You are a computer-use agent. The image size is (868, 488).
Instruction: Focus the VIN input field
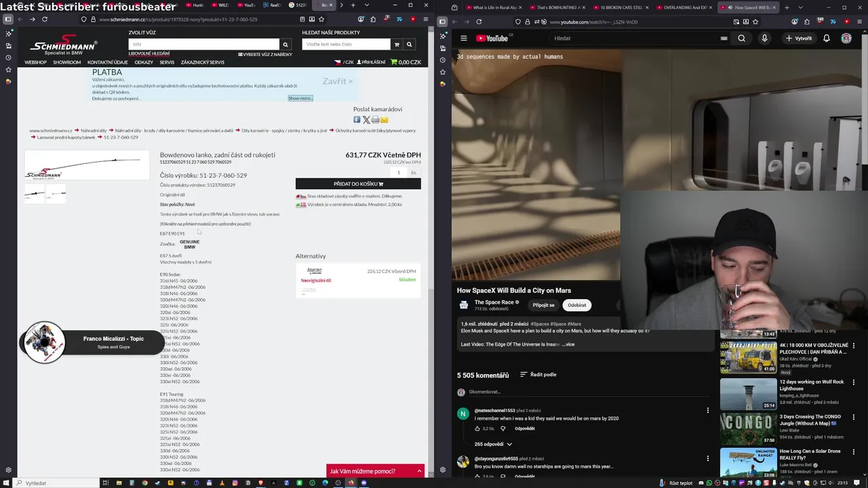point(203,45)
